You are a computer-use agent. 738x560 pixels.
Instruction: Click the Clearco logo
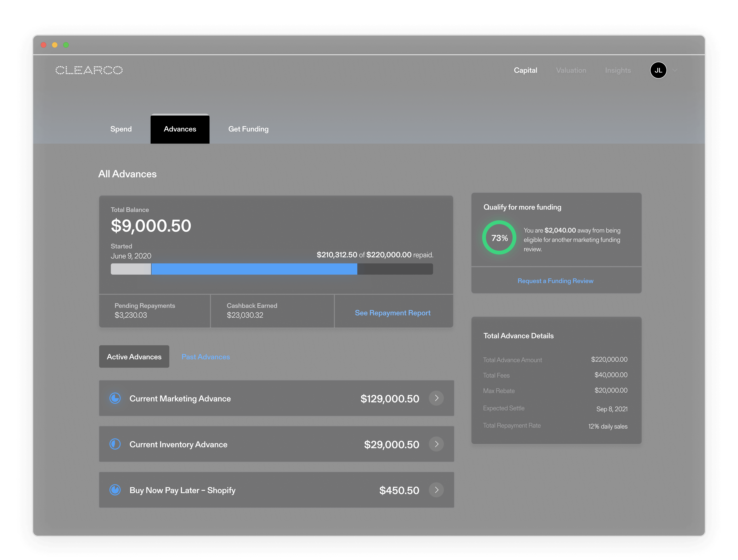(89, 70)
